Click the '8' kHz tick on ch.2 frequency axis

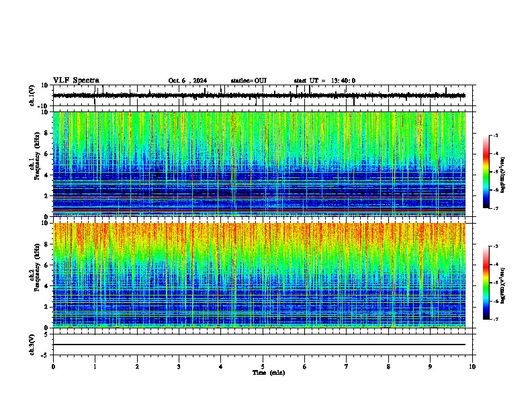47,244
